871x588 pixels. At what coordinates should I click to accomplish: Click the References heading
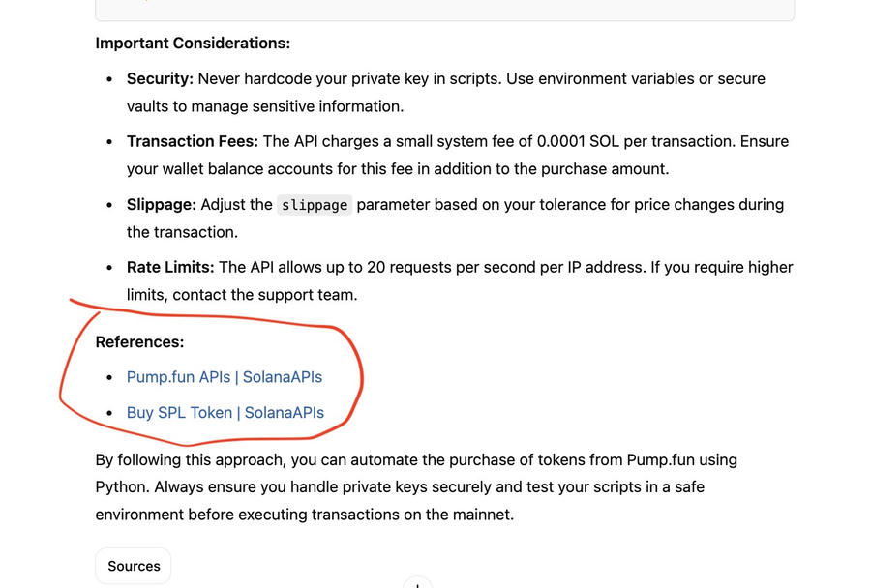[139, 342]
